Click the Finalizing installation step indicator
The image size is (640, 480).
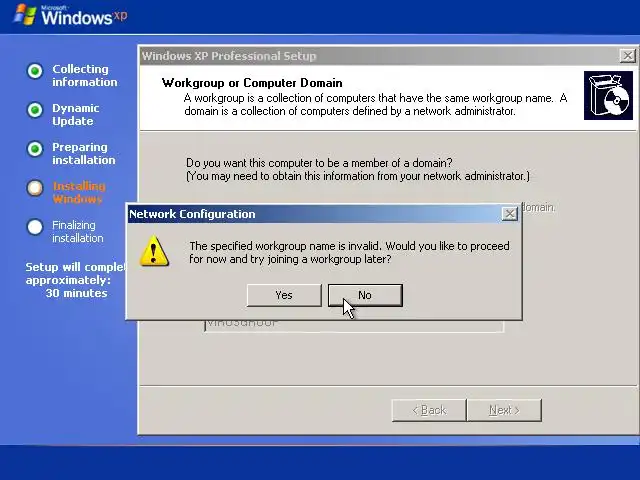(x=35, y=227)
